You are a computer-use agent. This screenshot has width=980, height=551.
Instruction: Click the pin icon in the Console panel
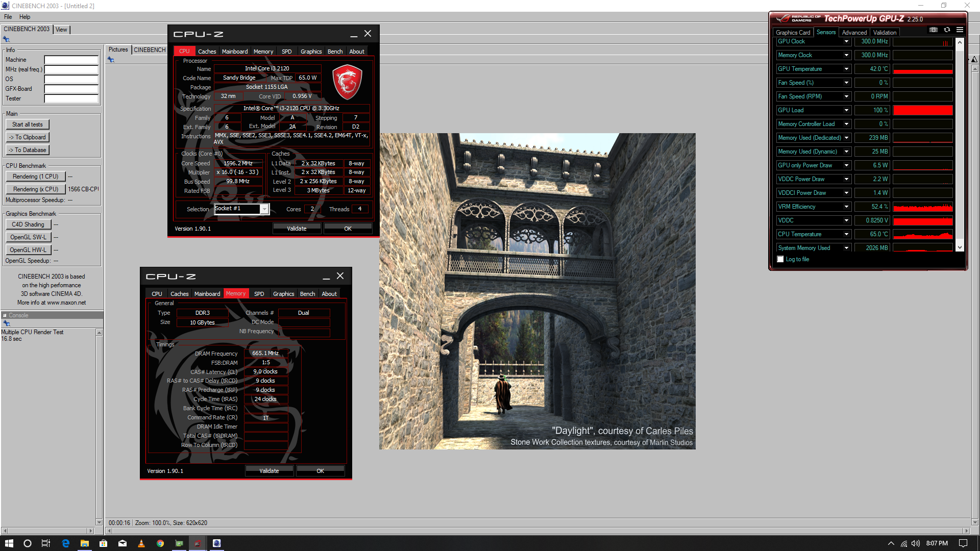coord(7,323)
